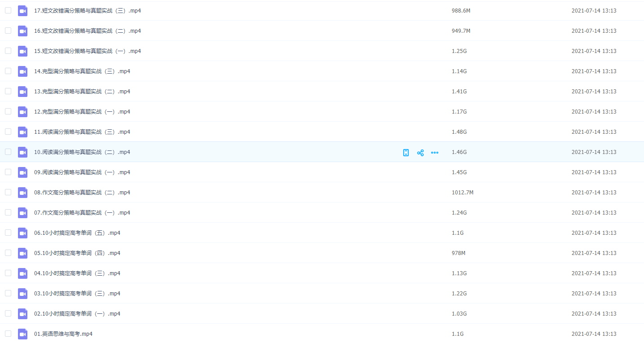This screenshot has height=343, width=644.
Task: Open file 07.作文高分策略与真题实战（一）.mp4
Action: 82,213
